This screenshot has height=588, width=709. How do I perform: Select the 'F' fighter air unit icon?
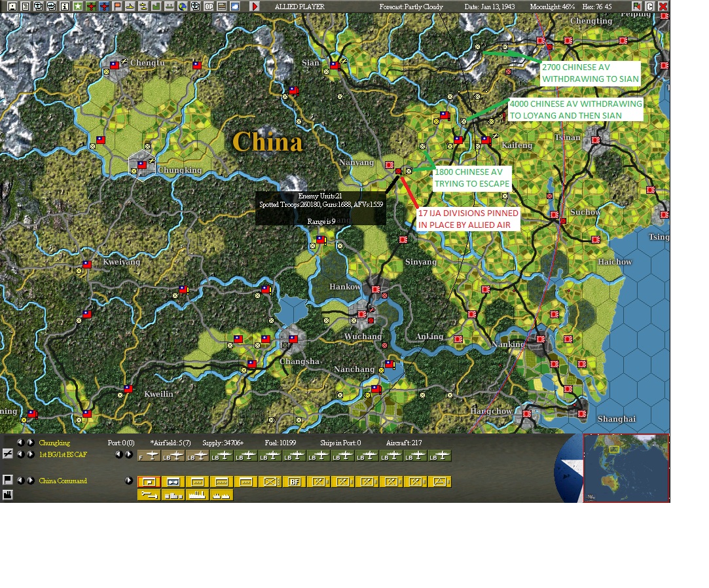click(x=149, y=456)
